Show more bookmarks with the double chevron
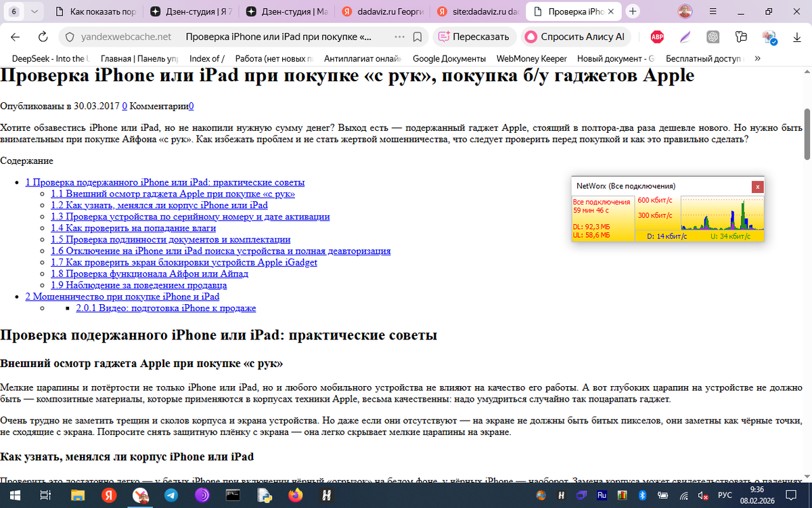This screenshot has height=508, width=812. coord(757,58)
